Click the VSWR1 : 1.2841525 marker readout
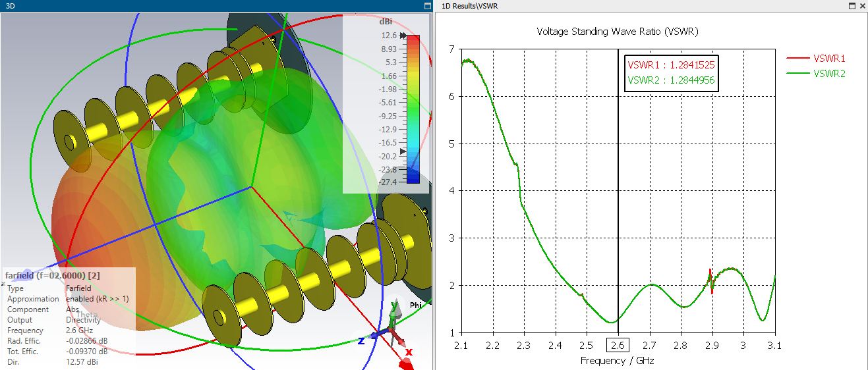This screenshot has height=370, width=868. [671, 65]
